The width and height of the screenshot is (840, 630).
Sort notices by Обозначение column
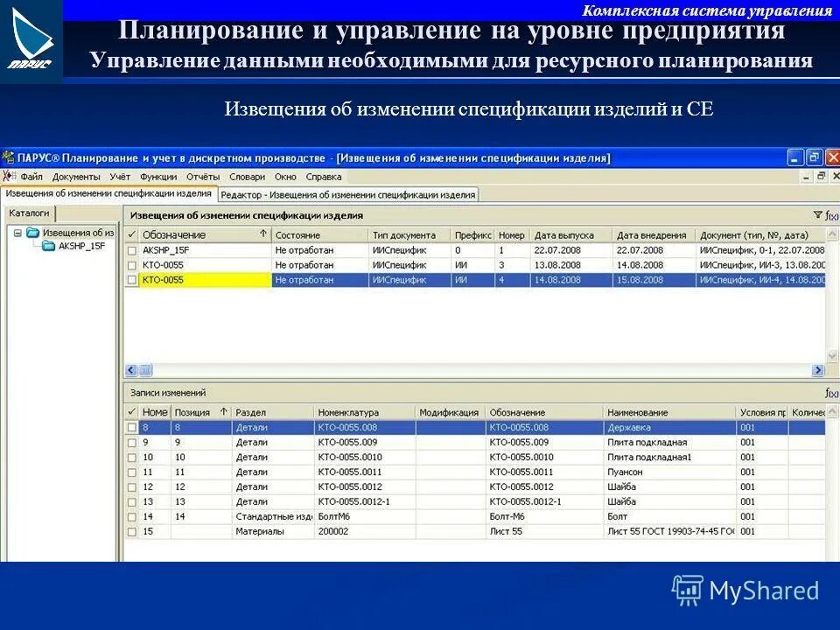(x=205, y=234)
